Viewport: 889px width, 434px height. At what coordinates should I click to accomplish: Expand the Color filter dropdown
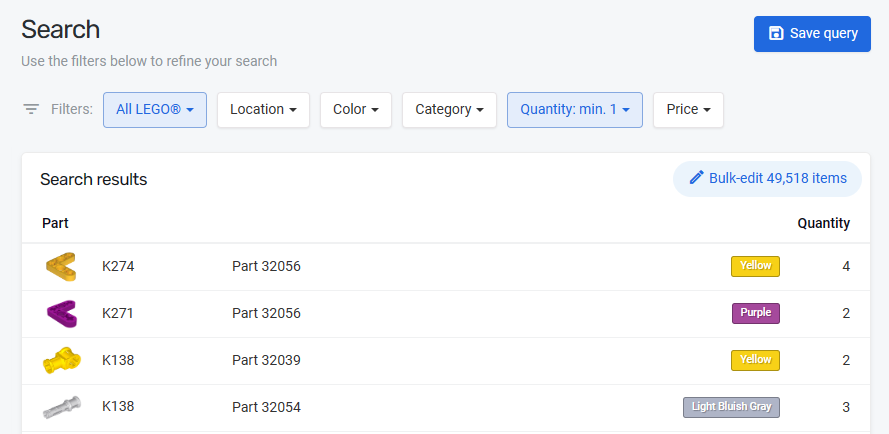coord(355,110)
